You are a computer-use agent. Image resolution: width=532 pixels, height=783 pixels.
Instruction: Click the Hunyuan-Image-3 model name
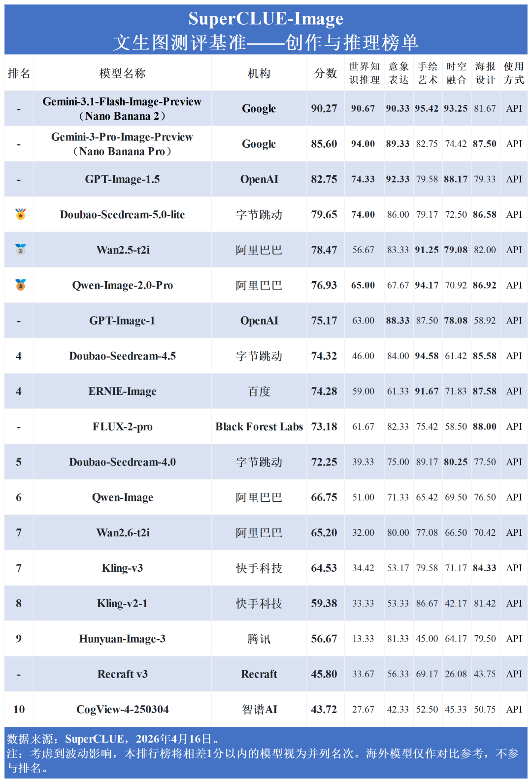(122, 639)
